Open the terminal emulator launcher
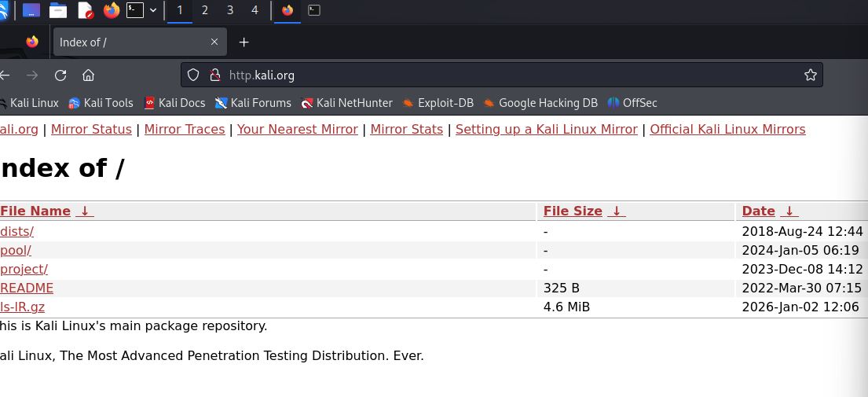 (135, 10)
